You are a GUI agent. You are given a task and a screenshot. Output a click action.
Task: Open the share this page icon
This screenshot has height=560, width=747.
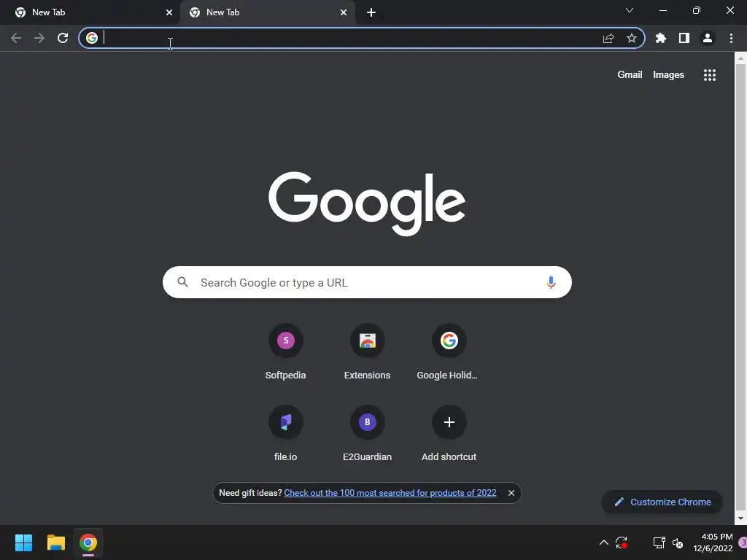(x=608, y=38)
